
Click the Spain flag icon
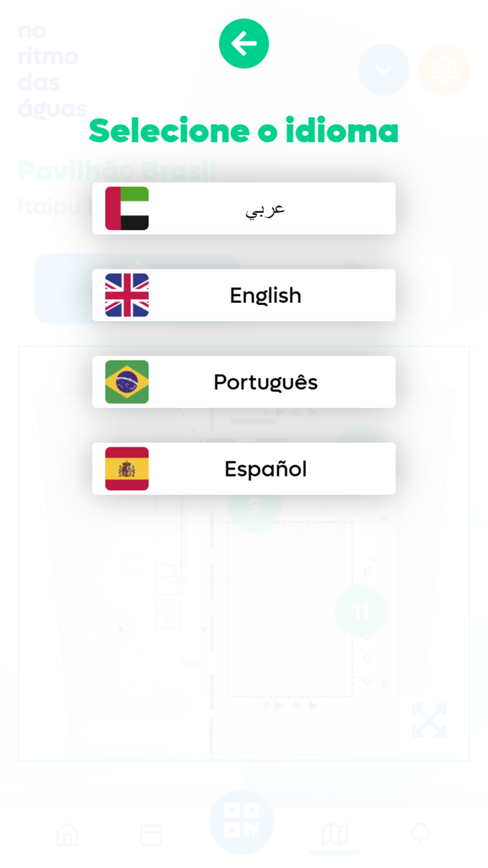(x=127, y=469)
